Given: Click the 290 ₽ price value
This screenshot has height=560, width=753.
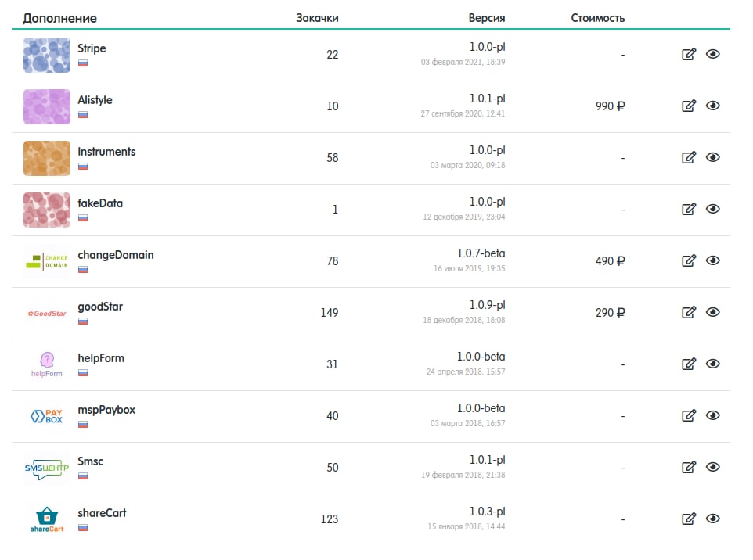Looking at the screenshot, I should pos(611,313).
